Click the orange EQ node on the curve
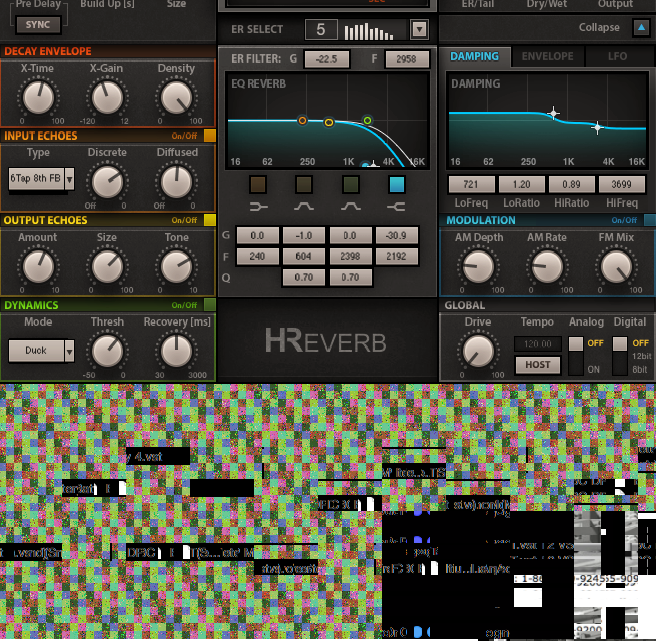This screenshot has width=656, height=641. tap(302, 121)
